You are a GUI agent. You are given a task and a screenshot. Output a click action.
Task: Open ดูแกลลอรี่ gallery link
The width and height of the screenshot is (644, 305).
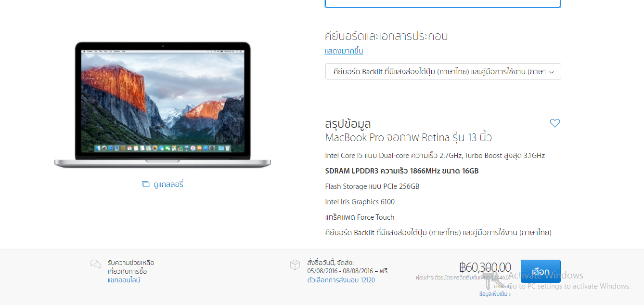(x=168, y=185)
